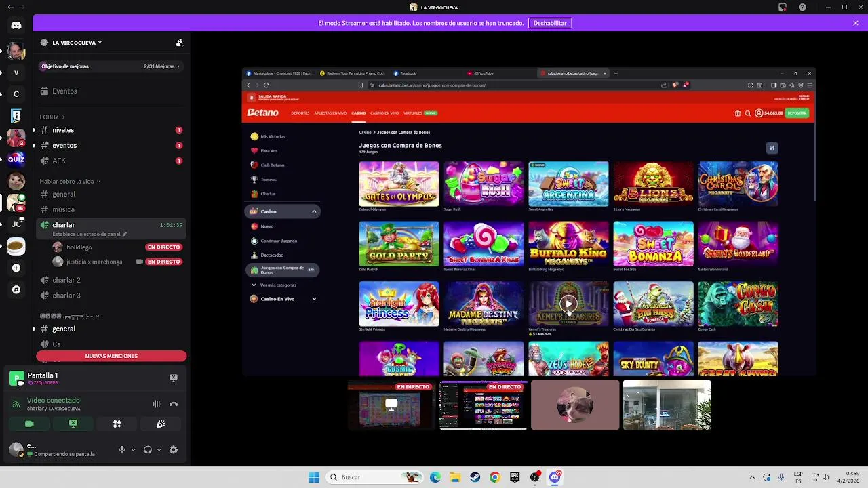Viewport: 868px width, 488px height.
Task: Open Steam from taskbar
Action: pyautogui.click(x=475, y=477)
